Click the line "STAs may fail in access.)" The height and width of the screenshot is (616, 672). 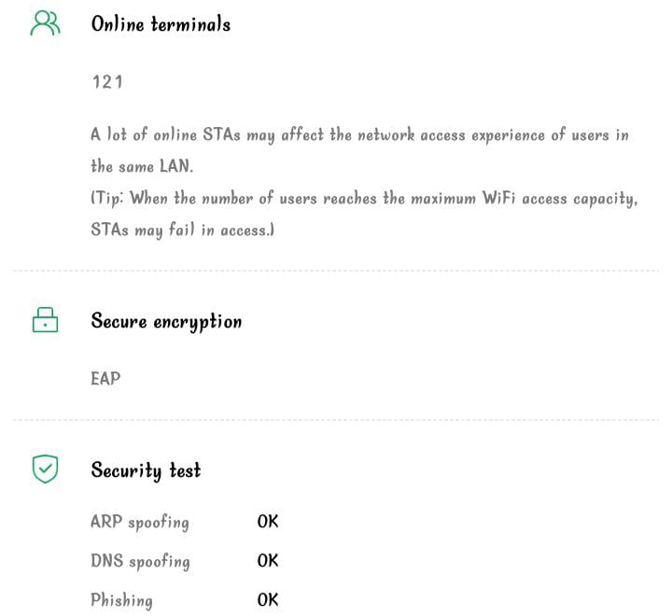(183, 230)
